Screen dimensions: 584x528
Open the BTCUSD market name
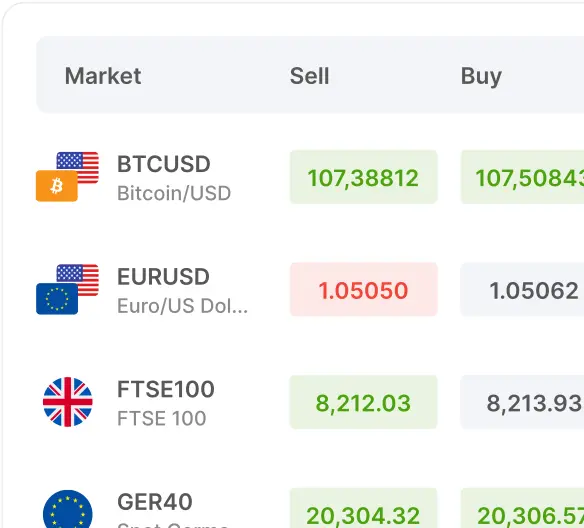(164, 164)
